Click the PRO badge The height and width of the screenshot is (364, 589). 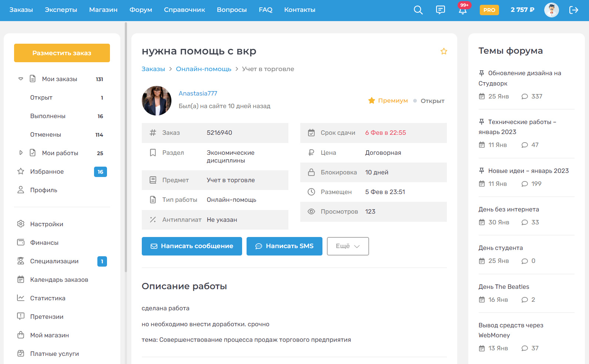pos(489,10)
